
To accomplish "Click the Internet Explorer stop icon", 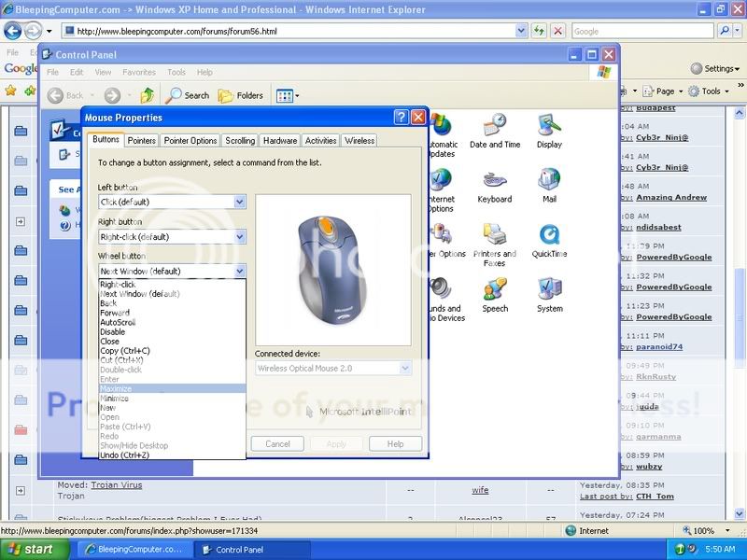I will (x=557, y=31).
